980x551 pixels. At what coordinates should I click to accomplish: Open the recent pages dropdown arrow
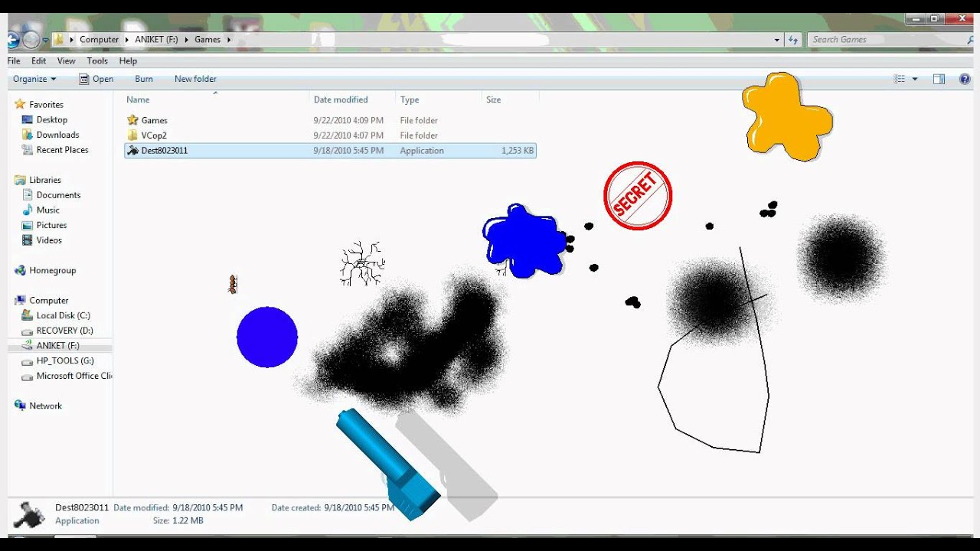[x=46, y=40]
